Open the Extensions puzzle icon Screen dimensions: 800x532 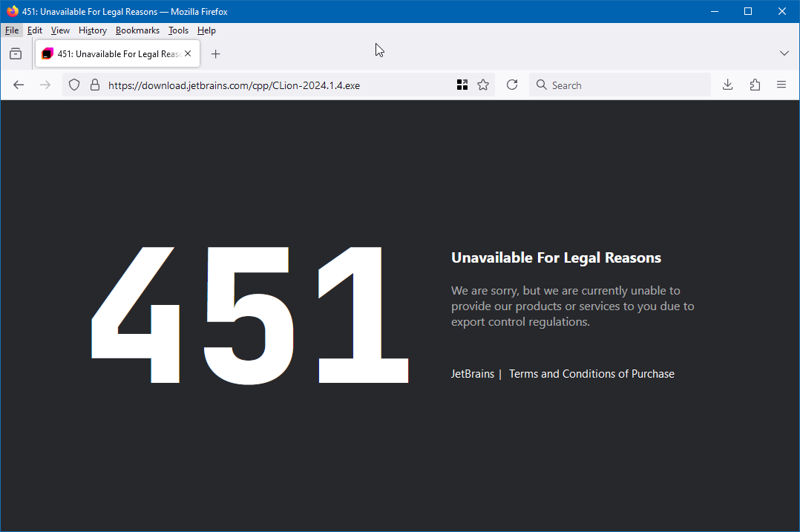pyautogui.click(x=755, y=85)
